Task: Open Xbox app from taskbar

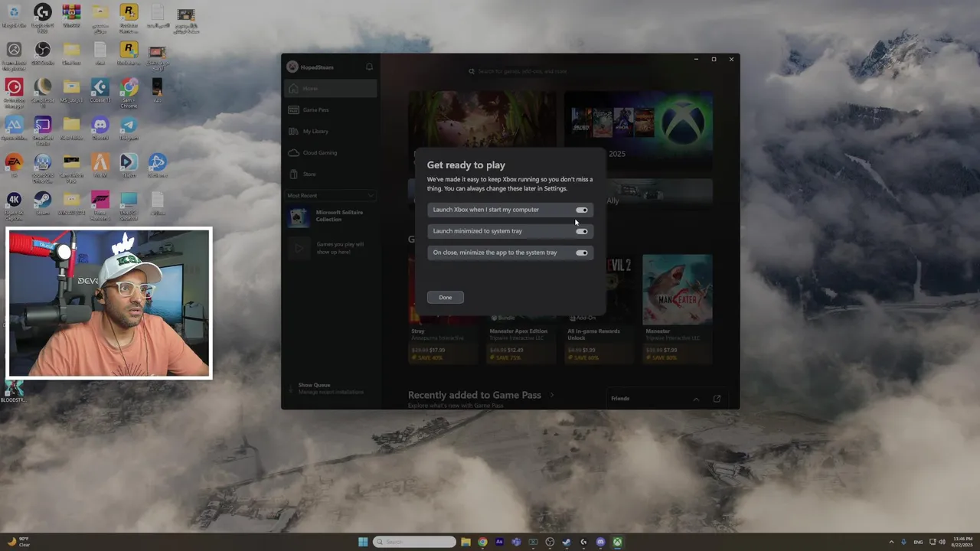Action: 617,542
